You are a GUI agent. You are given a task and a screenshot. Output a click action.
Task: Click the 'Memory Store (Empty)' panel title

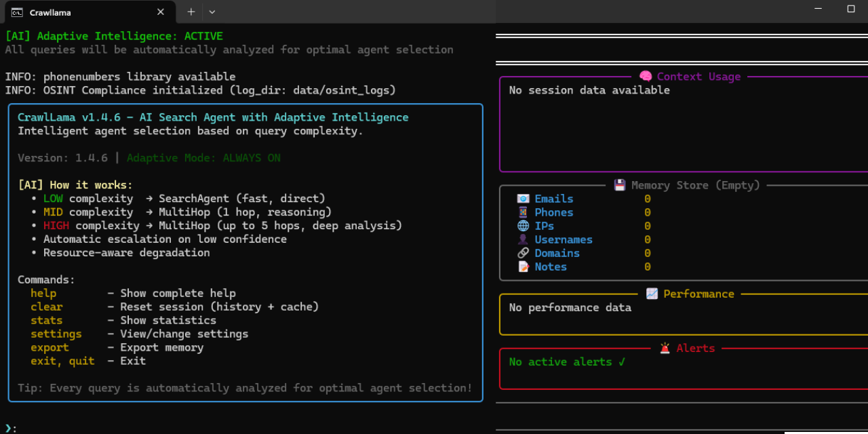coord(696,185)
